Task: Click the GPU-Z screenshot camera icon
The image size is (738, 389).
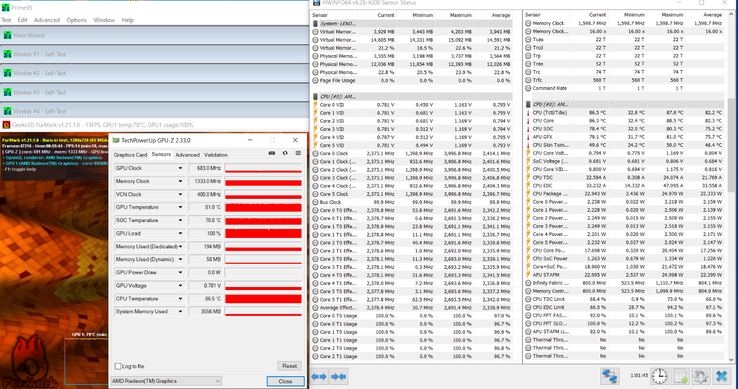Action: [272, 153]
